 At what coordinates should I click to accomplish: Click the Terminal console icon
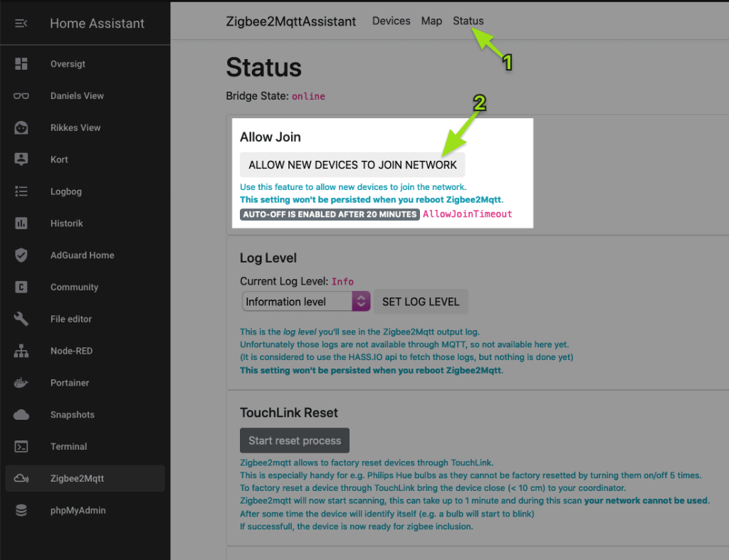coord(21,446)
